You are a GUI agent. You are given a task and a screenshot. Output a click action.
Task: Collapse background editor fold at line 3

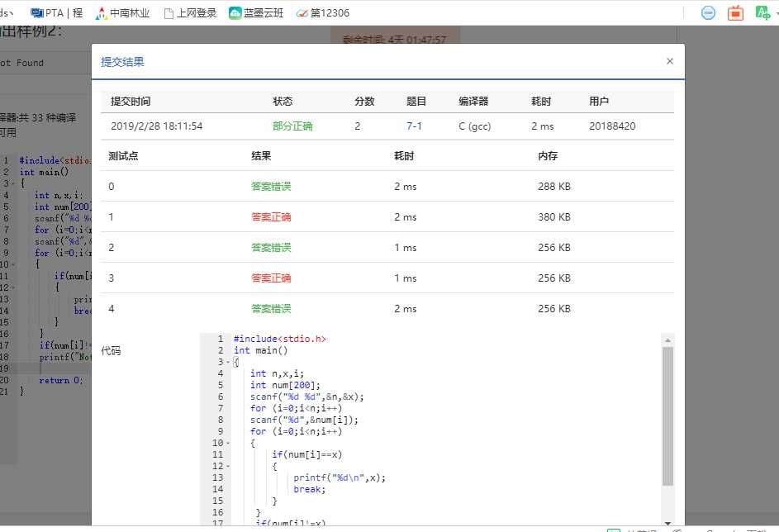[x=13, y=183]
